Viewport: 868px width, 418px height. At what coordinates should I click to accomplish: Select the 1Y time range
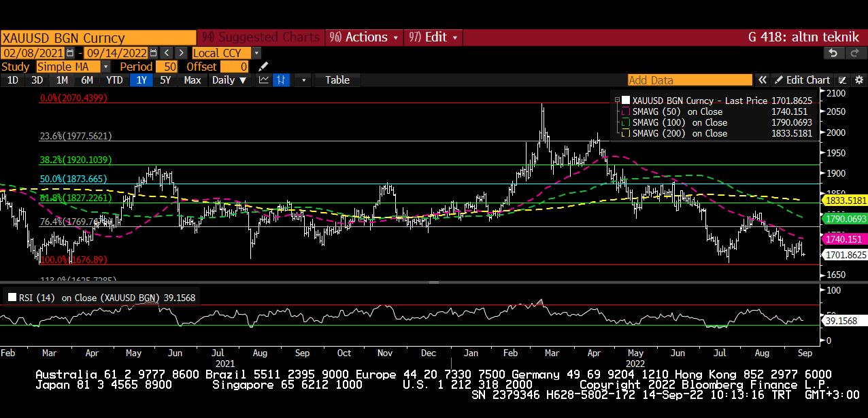[141, 80]
